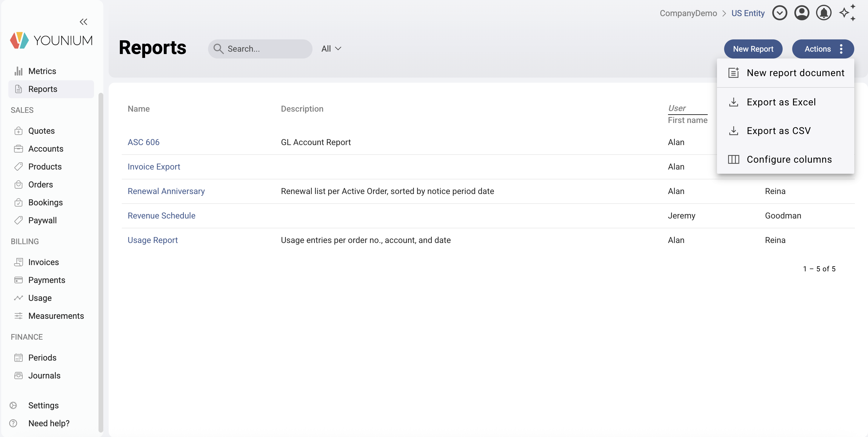Open the Settings gear item

[43, 405]
